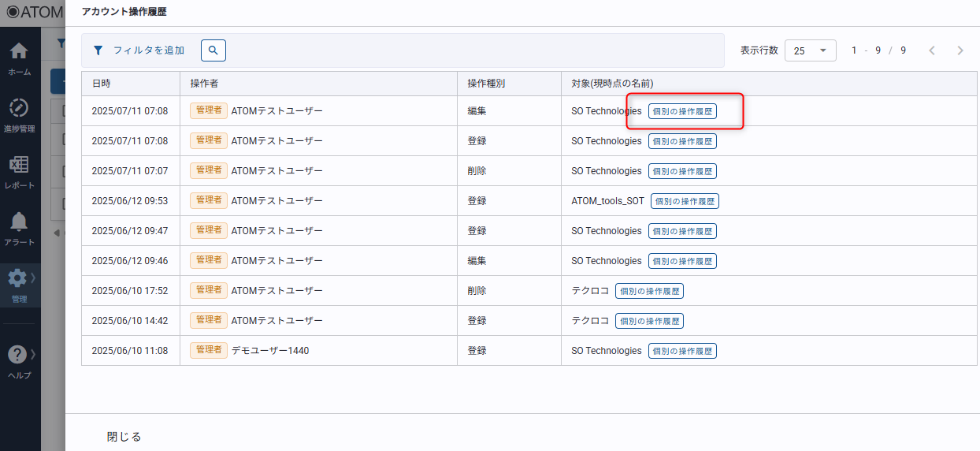Go to next page with right chevron
980x451 pixels.
point(960,50)
